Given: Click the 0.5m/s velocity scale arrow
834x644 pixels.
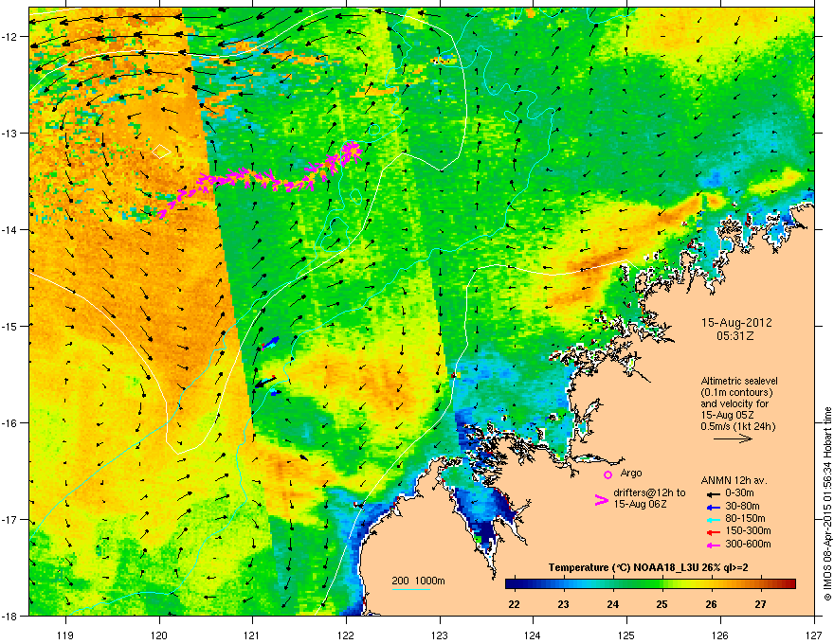Looking at the screenshot, I should 733,438.
